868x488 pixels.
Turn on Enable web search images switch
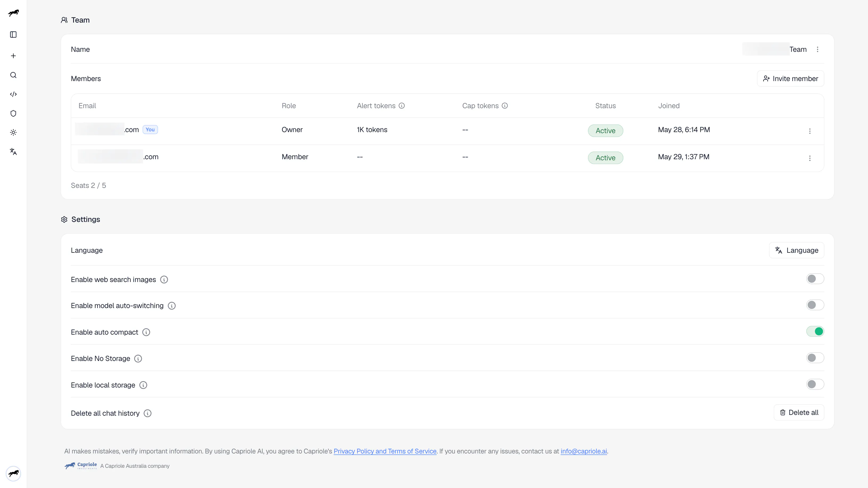tap(815, 279)
